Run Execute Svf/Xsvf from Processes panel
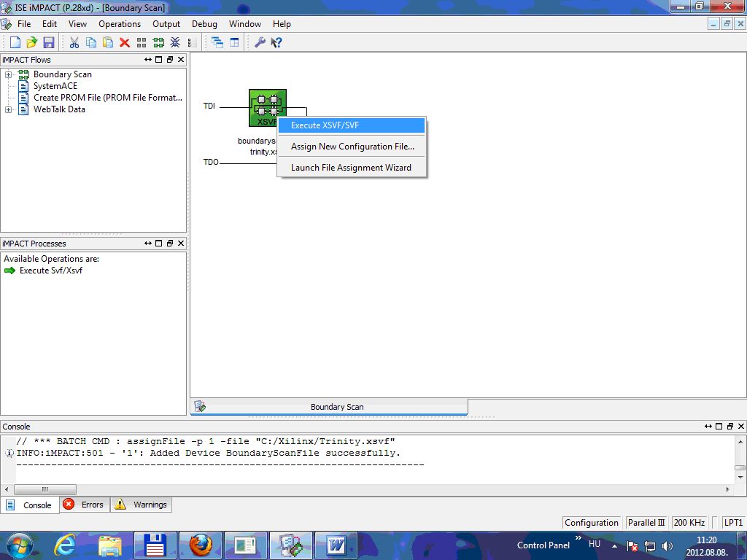 pos(50,271)
